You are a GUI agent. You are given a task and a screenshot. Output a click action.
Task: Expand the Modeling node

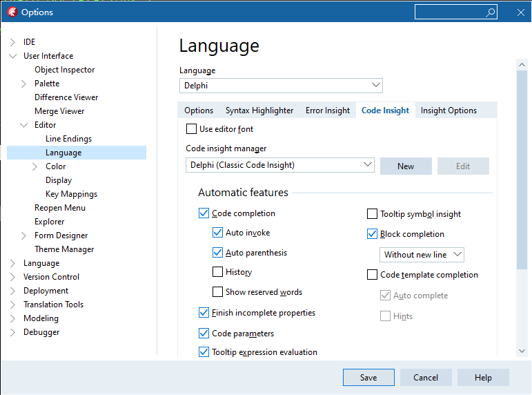(12, 318)
